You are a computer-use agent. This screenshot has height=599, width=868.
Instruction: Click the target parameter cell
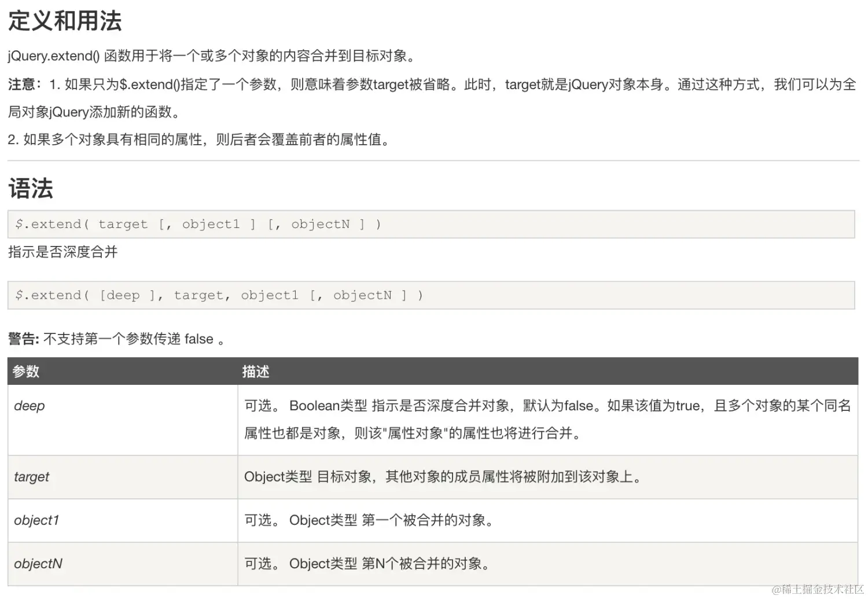coord(123,477)
